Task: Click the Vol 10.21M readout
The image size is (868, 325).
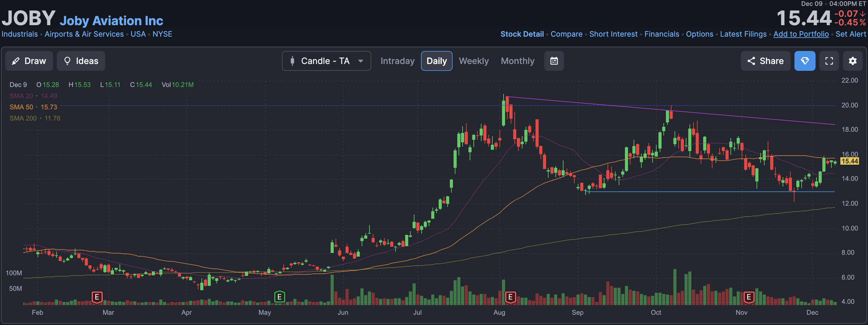Action: coord(178,85)
